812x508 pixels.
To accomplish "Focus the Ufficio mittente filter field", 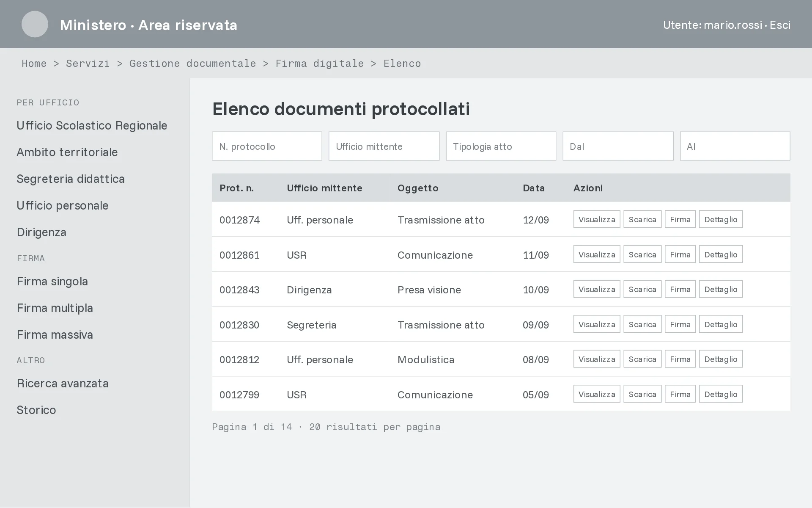I will [x=384, y=146].
